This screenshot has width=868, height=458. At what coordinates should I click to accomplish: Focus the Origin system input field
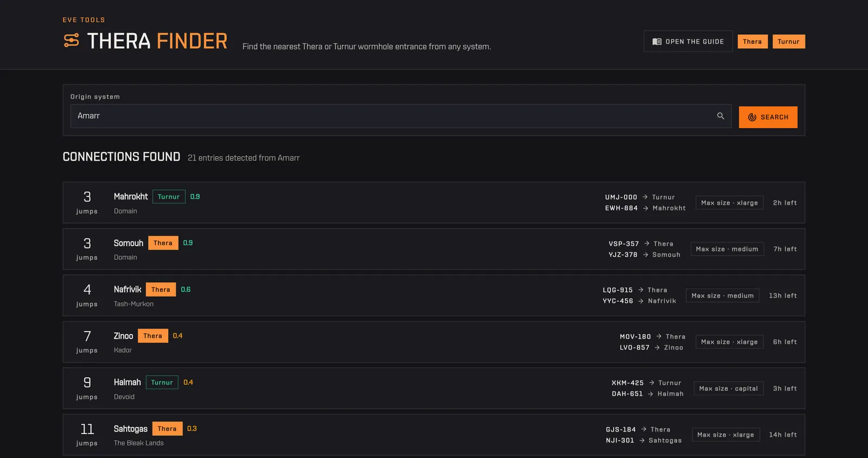tap(401, 116)
